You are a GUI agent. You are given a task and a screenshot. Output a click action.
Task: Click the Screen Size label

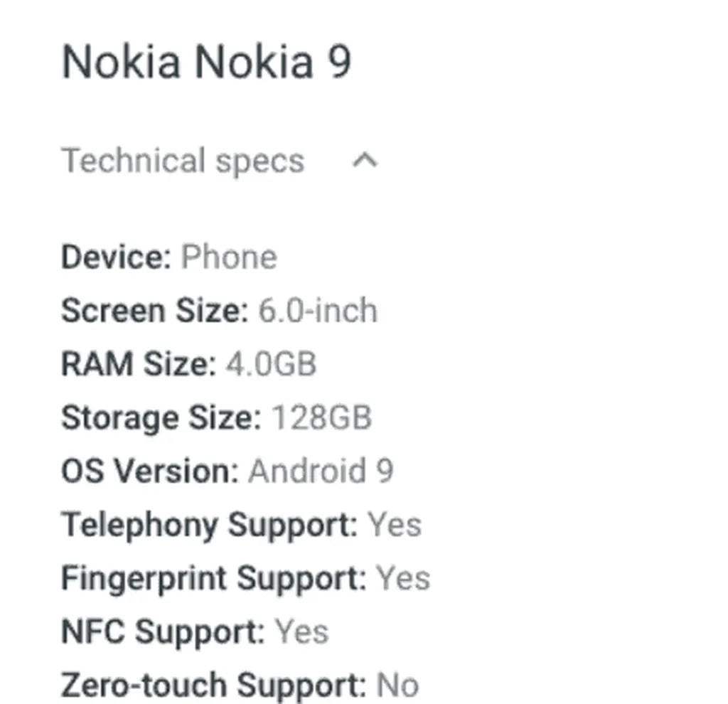pos(154,311)
